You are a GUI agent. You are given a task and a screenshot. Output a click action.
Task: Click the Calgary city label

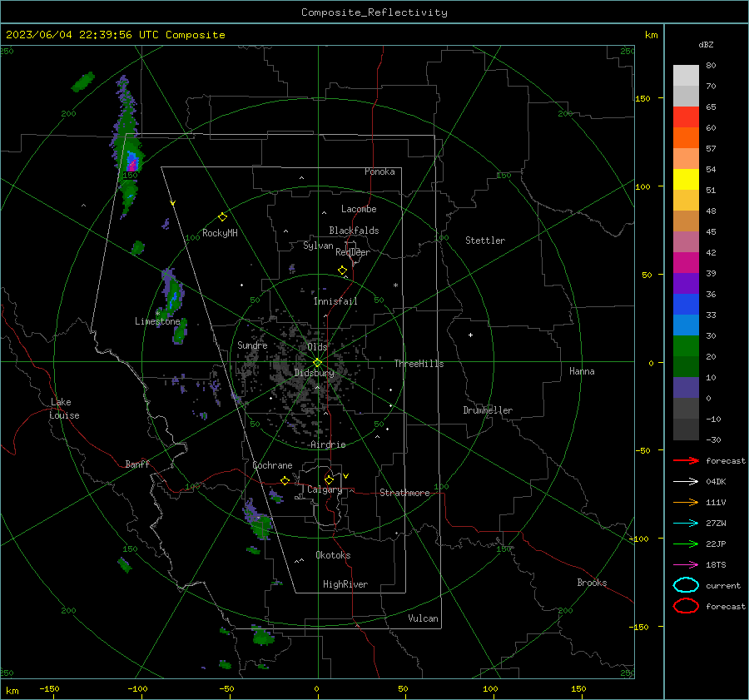click(x=325, y=489)
